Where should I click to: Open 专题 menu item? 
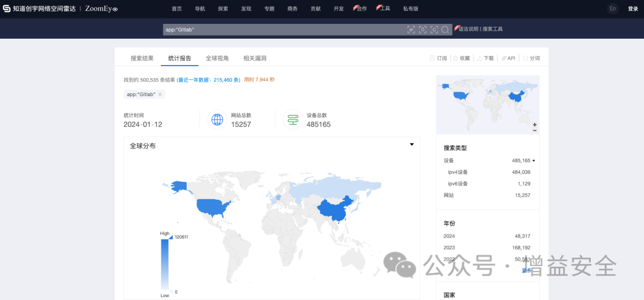(270, 8)
